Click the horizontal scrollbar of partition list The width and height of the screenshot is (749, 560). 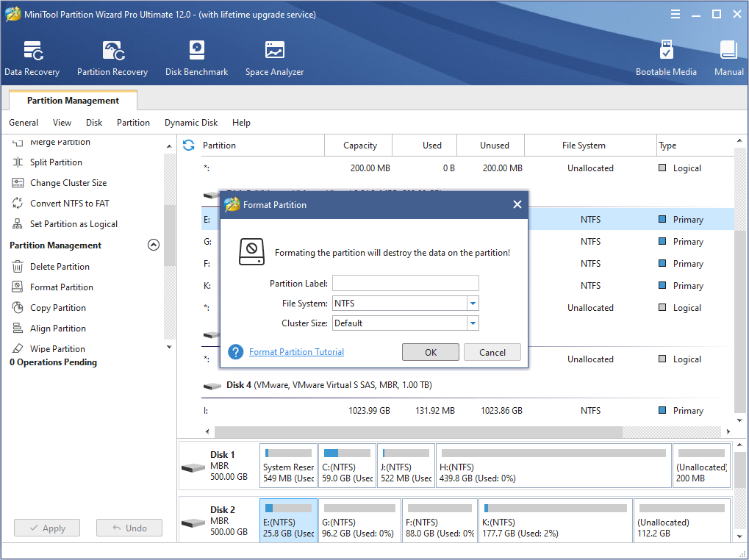[x=418, y=431]
